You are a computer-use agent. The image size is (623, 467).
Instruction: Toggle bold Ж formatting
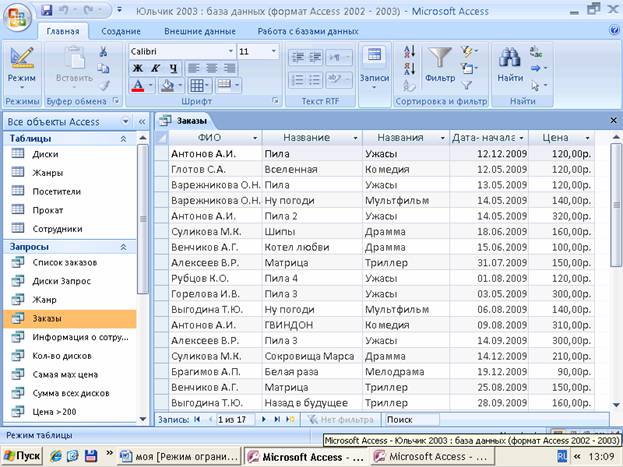pos(137,68)
